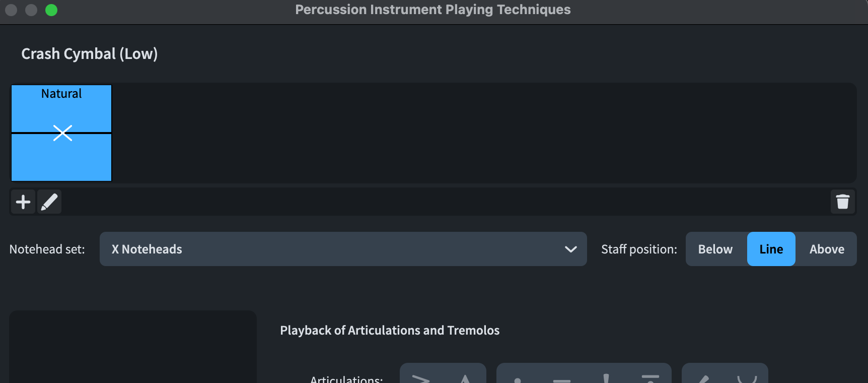Select the Natural playing technique tile
The height and width of the screenshot is (383, 868).
61,133
